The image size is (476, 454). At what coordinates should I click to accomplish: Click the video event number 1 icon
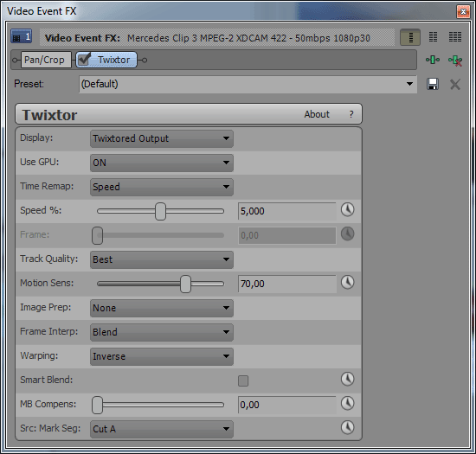[x=21, y=36]
